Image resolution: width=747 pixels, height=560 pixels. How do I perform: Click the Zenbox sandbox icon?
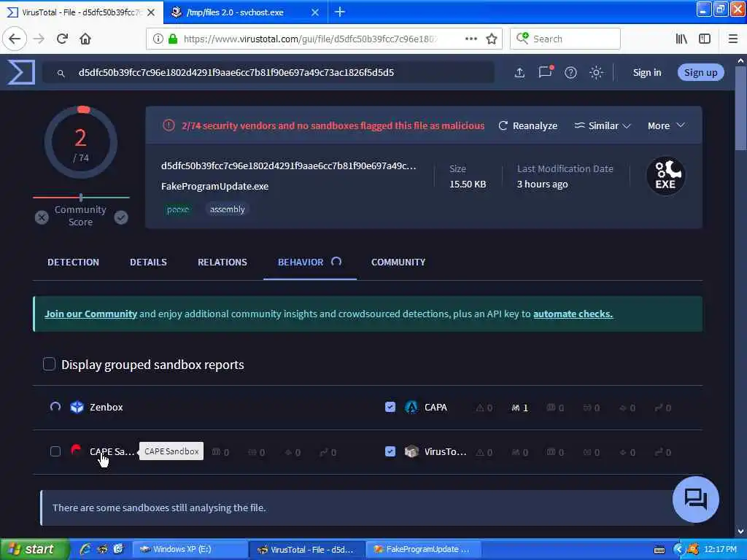(x=77, y=407)
